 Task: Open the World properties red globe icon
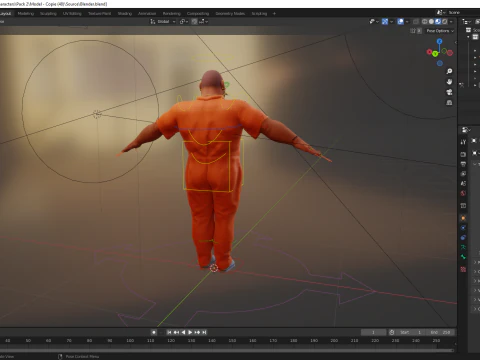pyautogui.click(x=463, y=193)
